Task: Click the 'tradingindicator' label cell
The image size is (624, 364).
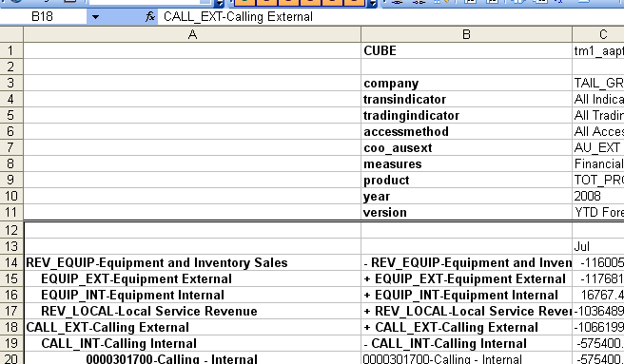Action: click(x=466, y=115)
